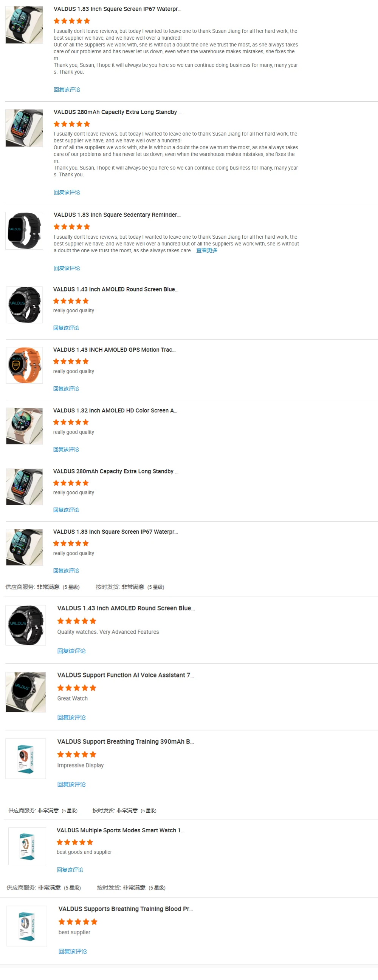This screenshot has height=980, width=378.
Task: Open the VALDUS 1.83 Inch Square Sedentary Reminder title
Action: pyautogui.click(x=117, y=215)
